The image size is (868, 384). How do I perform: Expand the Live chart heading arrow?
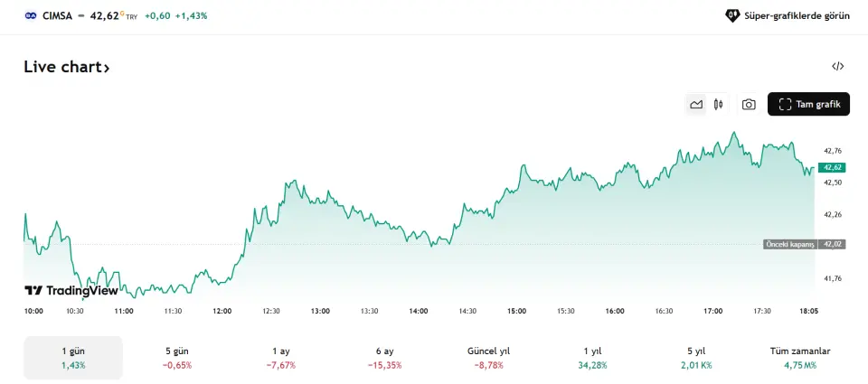pyautogui.click(x=107, y=68)
